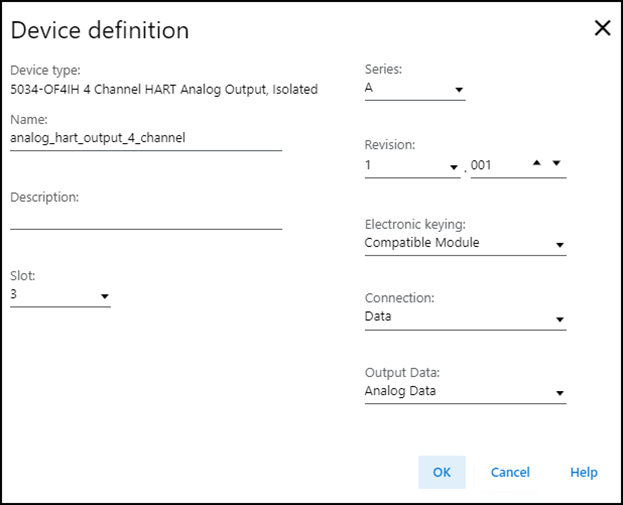Open the Electronic keying dropdown
The image size is (623, 505).
[x=559, y=245]
